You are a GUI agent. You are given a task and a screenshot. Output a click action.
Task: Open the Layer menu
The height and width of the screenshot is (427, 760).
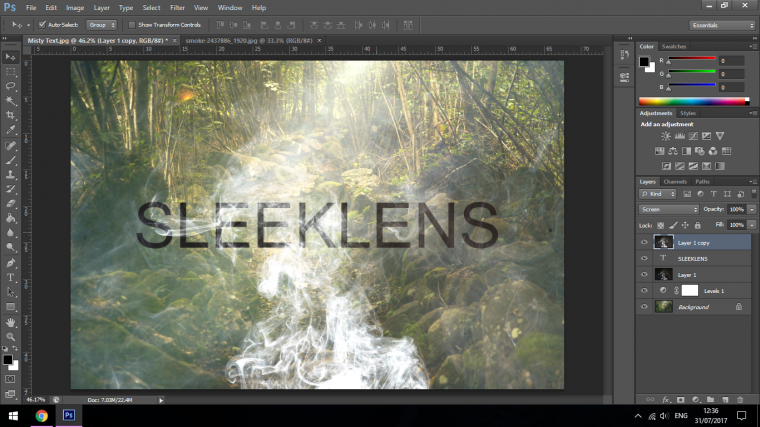[x=101, y=8]
